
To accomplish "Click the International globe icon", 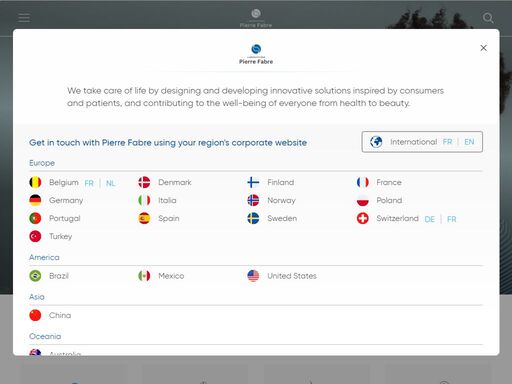I will [x=376, y=142].
